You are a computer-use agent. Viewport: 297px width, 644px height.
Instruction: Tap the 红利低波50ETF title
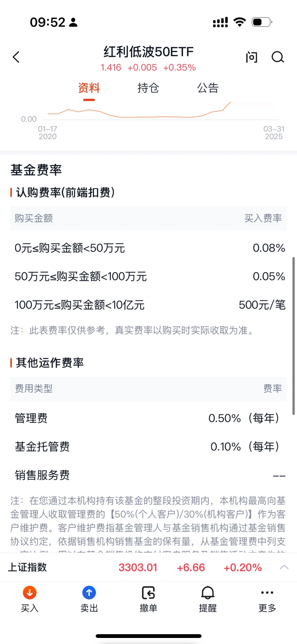(148, 52)
